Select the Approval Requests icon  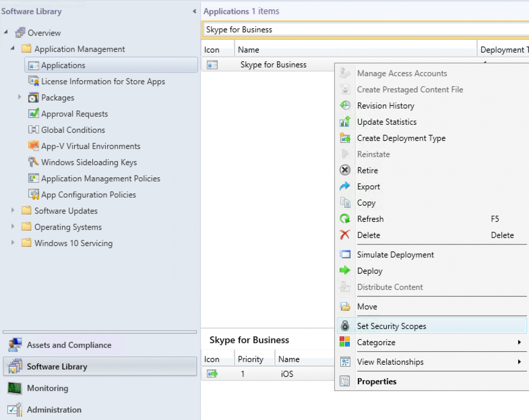click(34, 113)
